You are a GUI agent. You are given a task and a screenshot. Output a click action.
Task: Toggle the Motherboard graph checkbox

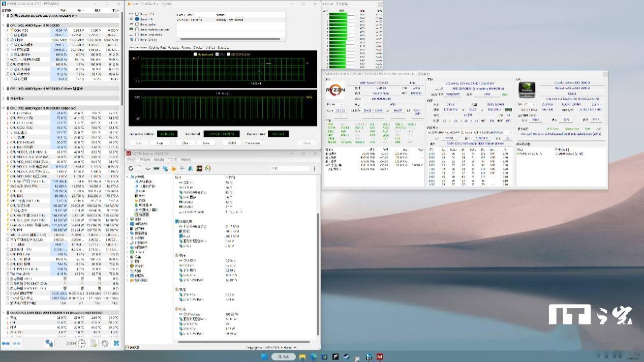(x=196, y=54)
